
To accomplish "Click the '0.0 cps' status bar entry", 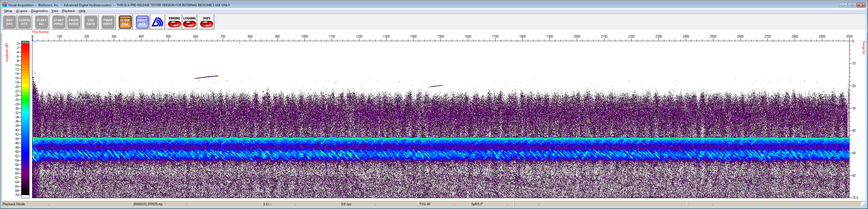I will coord(346,204).
